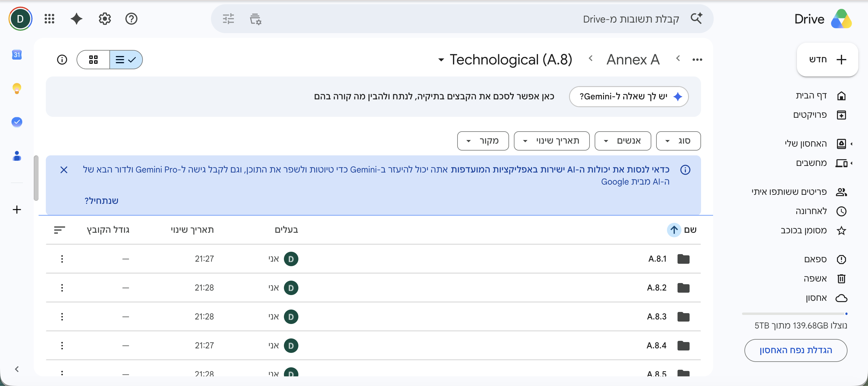Expand האחסון שלי My Drive tree

(851, 144)
